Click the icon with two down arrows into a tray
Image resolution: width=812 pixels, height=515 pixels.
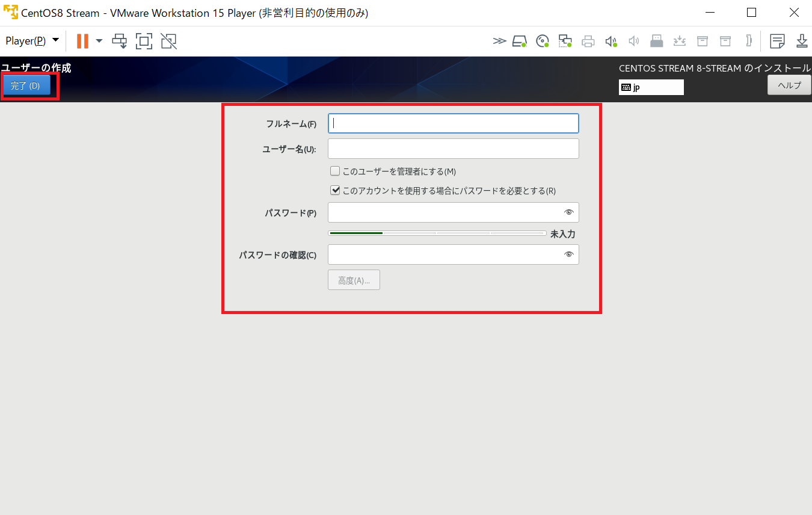[679, 41]
